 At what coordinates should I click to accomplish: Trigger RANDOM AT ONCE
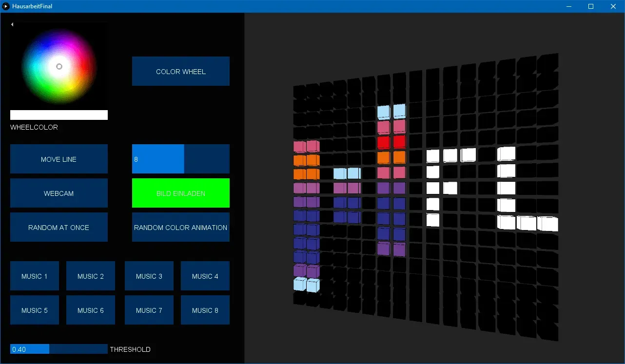[x=59, y=227]
